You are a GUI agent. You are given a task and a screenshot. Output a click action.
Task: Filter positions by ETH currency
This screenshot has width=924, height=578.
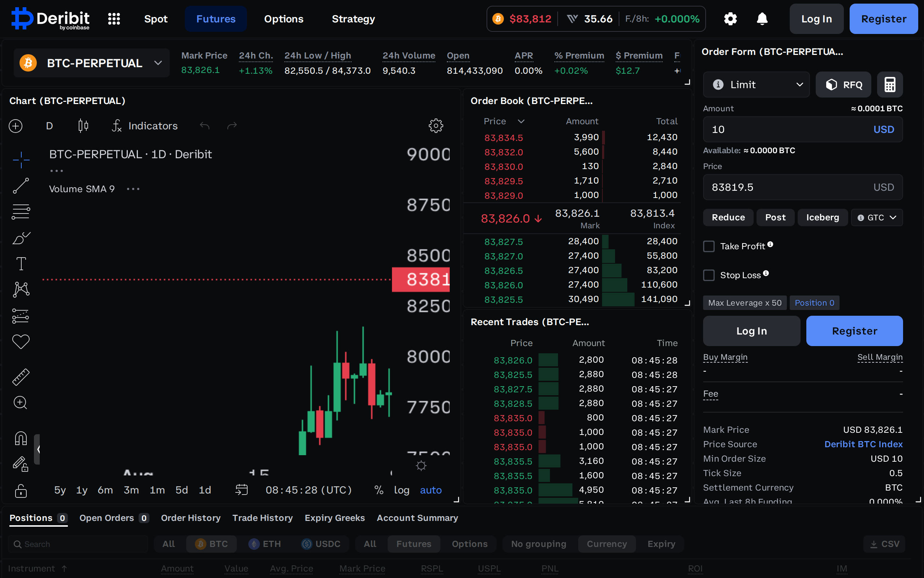(x=265, y=544)
